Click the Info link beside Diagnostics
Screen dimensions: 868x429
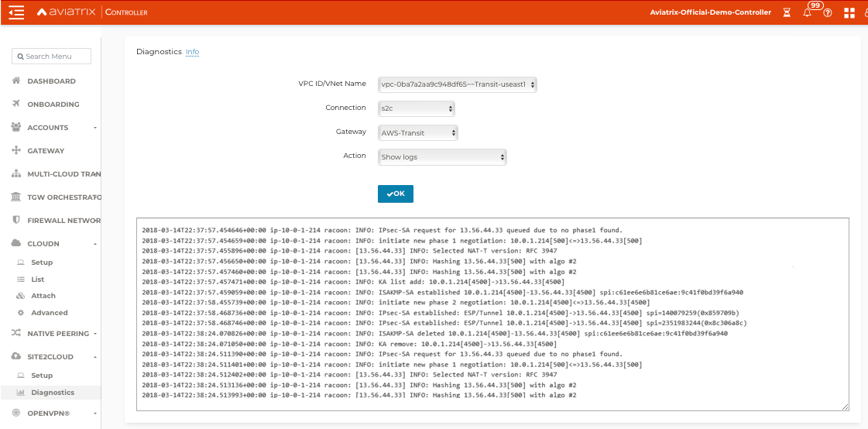coord(192,52)
